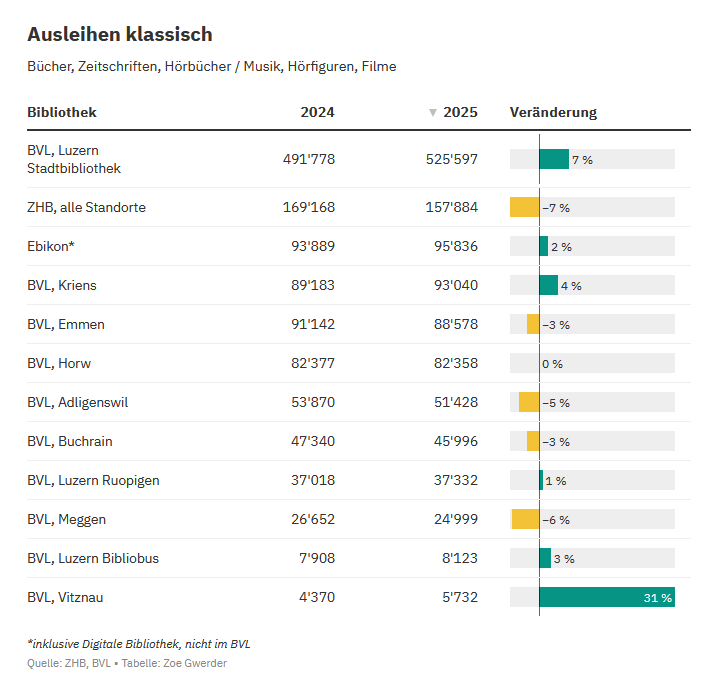
Task: Sort table by the Bibliothek column header
Action: 62,112
